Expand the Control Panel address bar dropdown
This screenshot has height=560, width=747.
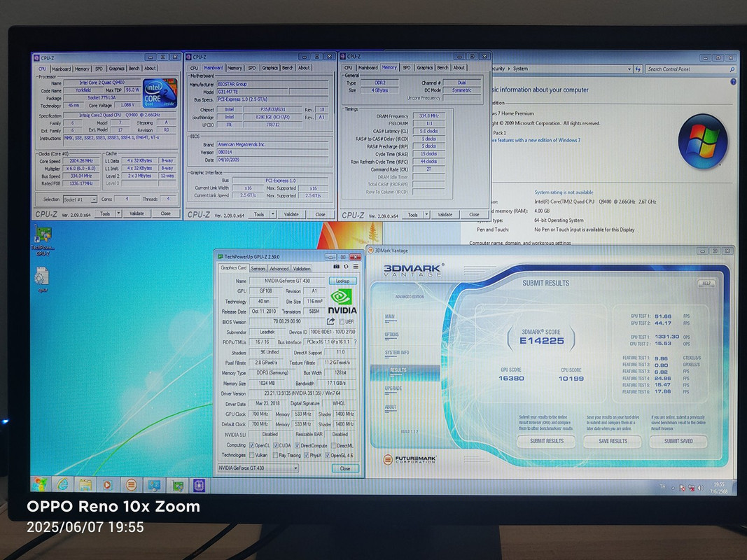click(x=629, y=69)
